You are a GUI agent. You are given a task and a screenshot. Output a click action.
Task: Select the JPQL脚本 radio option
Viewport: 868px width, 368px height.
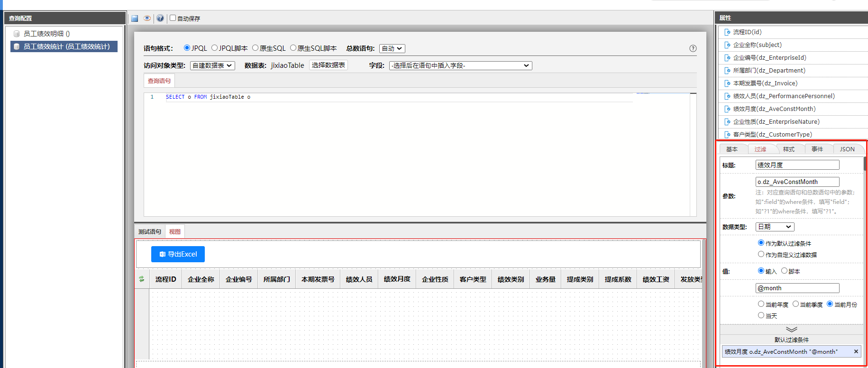[214, 48]
